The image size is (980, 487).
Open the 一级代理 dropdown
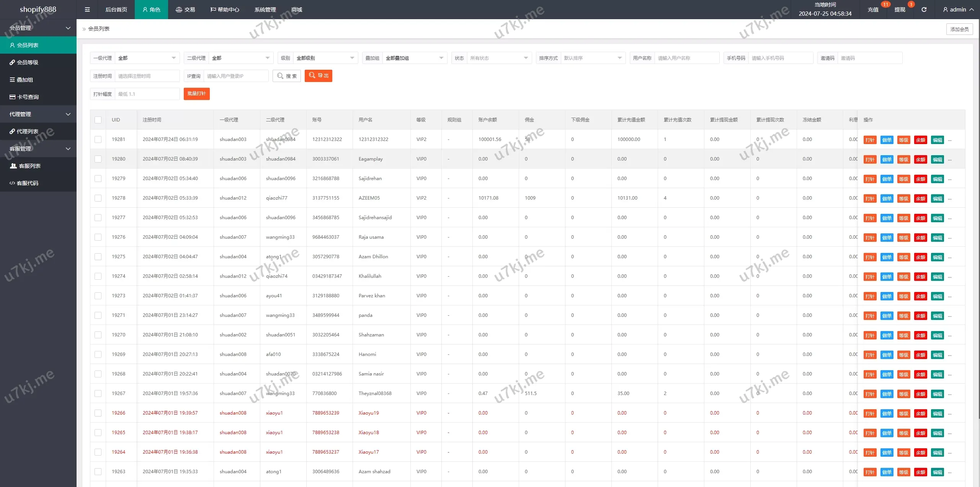coord(147,58)
